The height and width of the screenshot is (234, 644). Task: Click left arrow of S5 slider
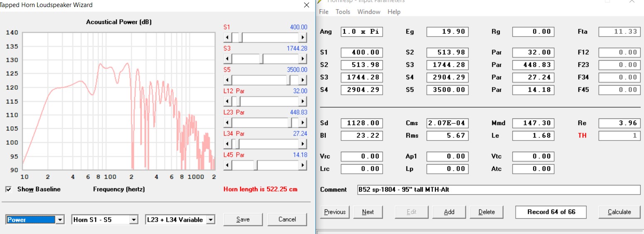[x=227, y=80]
